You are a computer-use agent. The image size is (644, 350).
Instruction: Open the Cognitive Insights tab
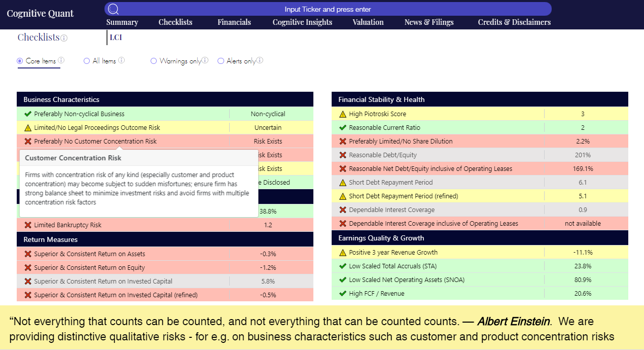pyautogui.click(x=302, y=22)
